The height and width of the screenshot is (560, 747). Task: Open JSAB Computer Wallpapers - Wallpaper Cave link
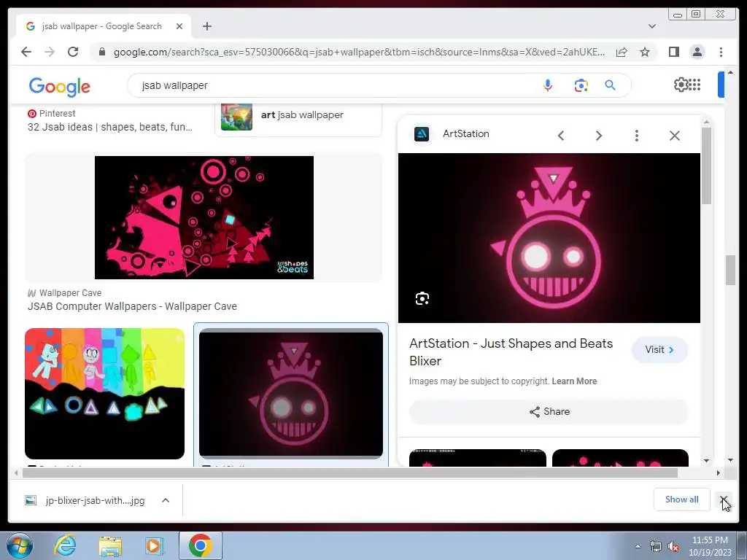click(132, 306)
